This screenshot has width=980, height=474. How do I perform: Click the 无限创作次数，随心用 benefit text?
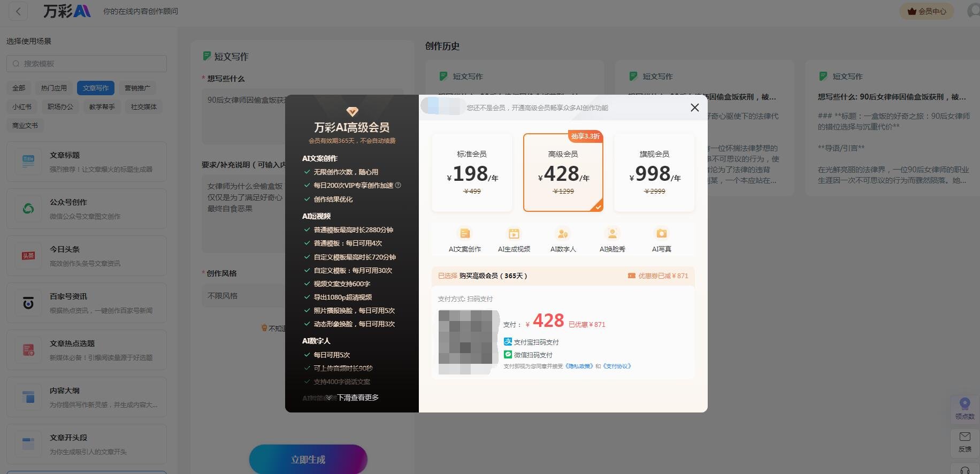(346, 172)
